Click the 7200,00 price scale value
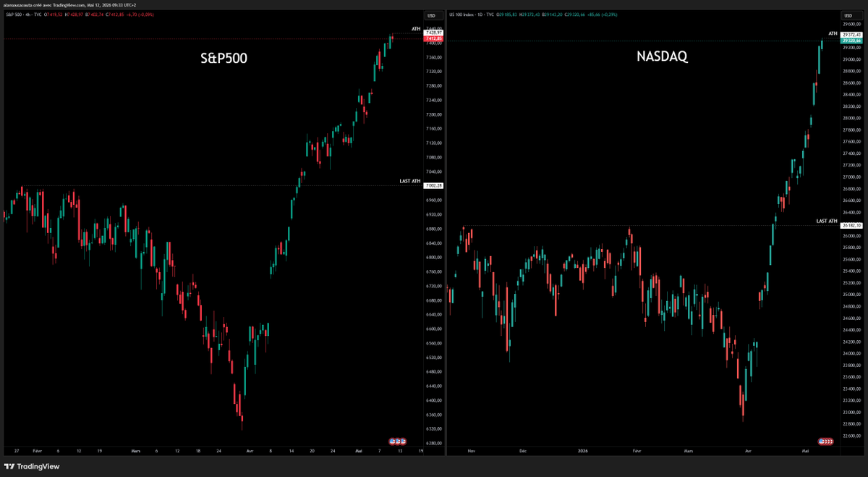868x477 pixels. [435, 114]
